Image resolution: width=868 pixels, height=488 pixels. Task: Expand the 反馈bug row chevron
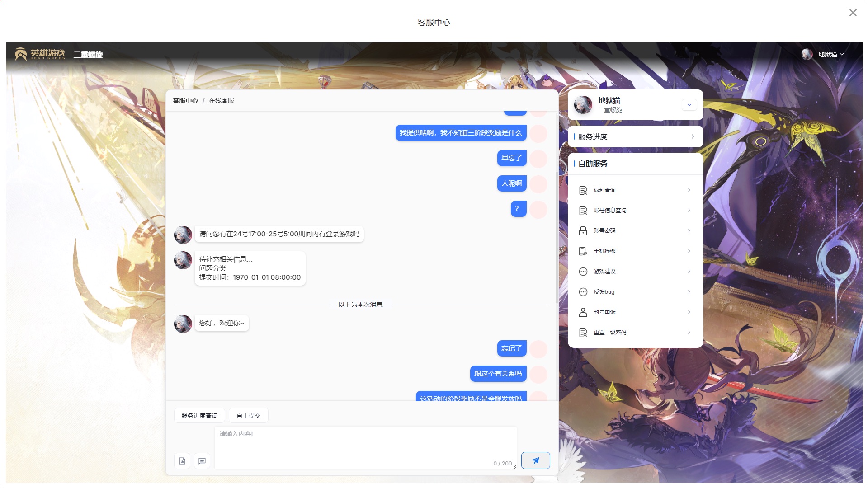tap(689, 292)
